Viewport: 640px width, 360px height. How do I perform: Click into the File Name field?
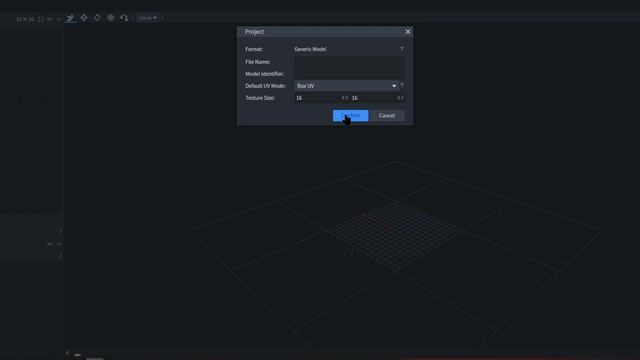[349, 62]
